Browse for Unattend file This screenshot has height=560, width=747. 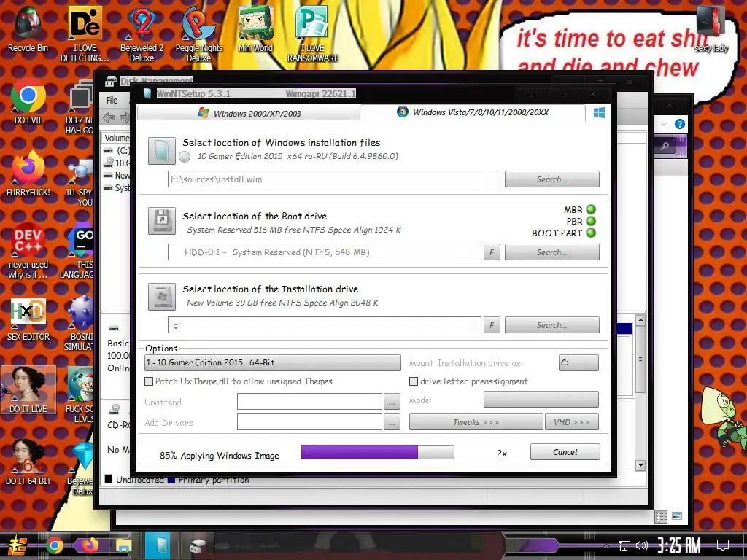coord(391,402)
